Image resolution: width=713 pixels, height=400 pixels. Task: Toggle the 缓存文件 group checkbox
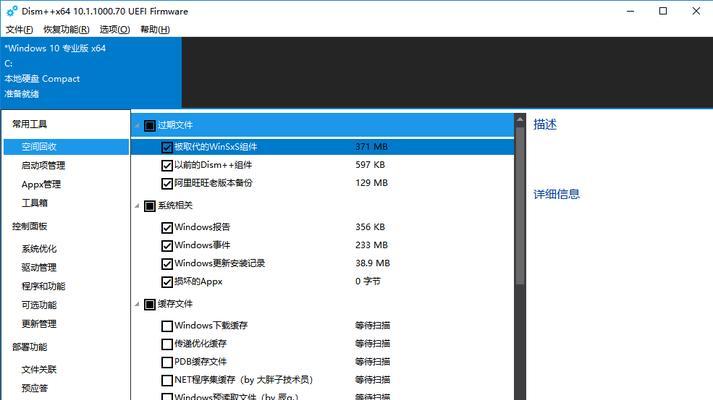pyautogui.click(x=150, y=304)
